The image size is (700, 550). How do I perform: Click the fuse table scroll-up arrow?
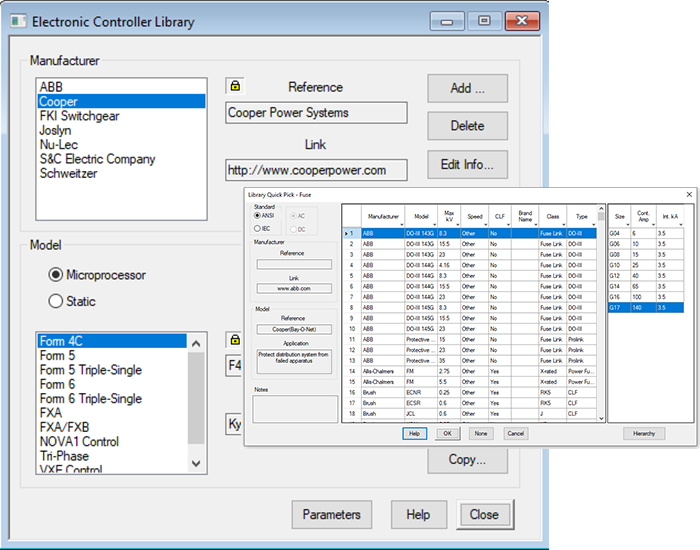(x=601, y=209)
